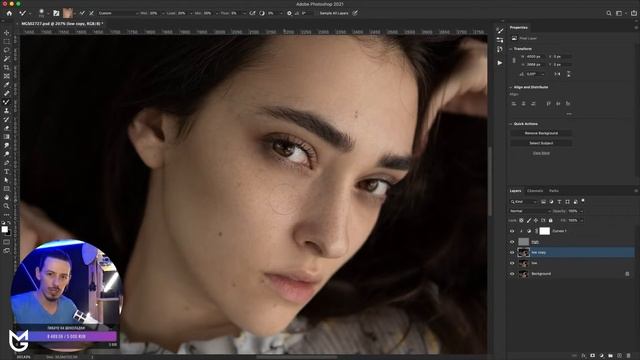Screen dimensions: 640x360
Task: Click the Select Subject button
Action: [541, 143]
